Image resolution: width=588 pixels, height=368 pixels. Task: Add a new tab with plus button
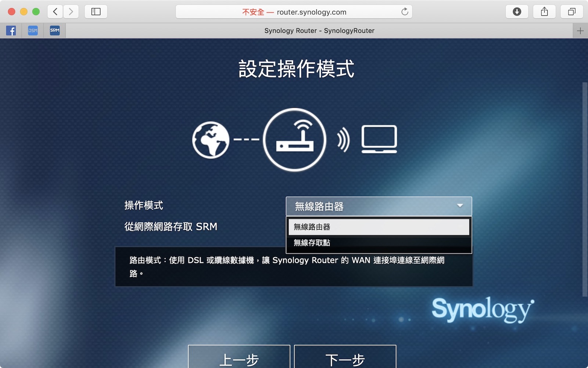pyautogui.click(x=580, y=31)
